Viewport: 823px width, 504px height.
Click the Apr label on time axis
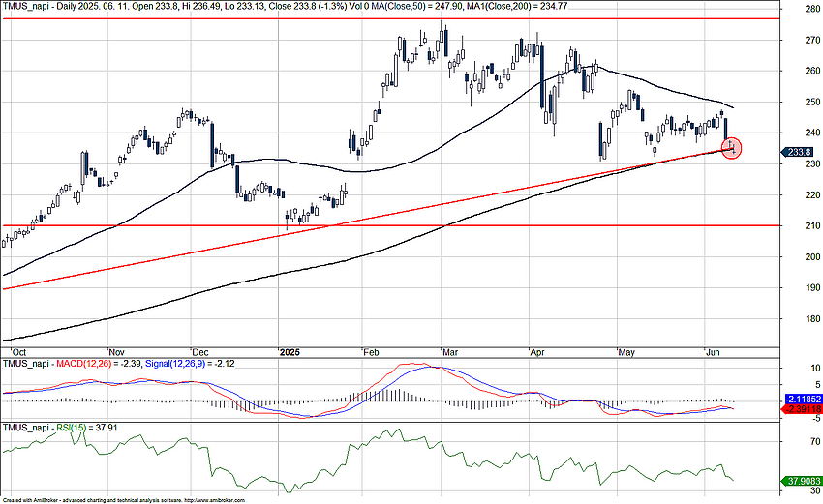click(537, 352)
